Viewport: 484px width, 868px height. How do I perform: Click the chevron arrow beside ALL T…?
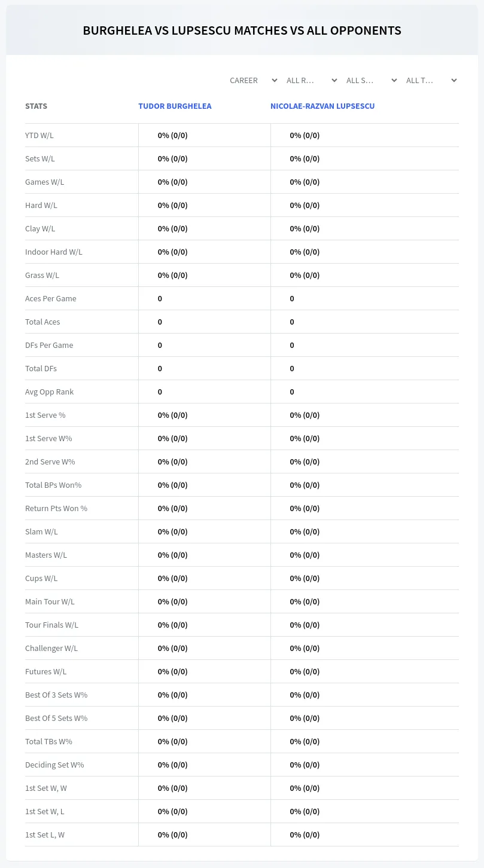click(x=453, y=80)
